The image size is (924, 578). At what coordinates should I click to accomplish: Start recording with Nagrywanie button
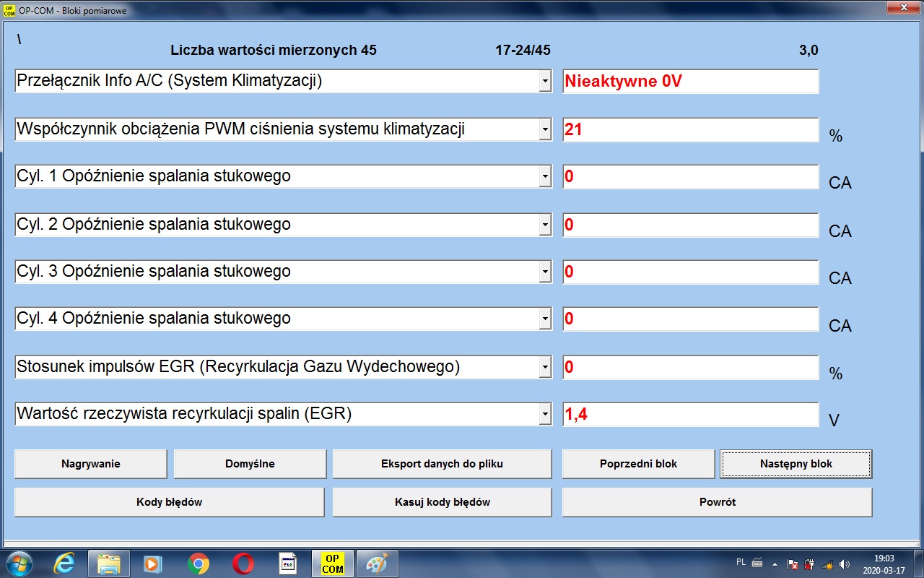[90, 464]
